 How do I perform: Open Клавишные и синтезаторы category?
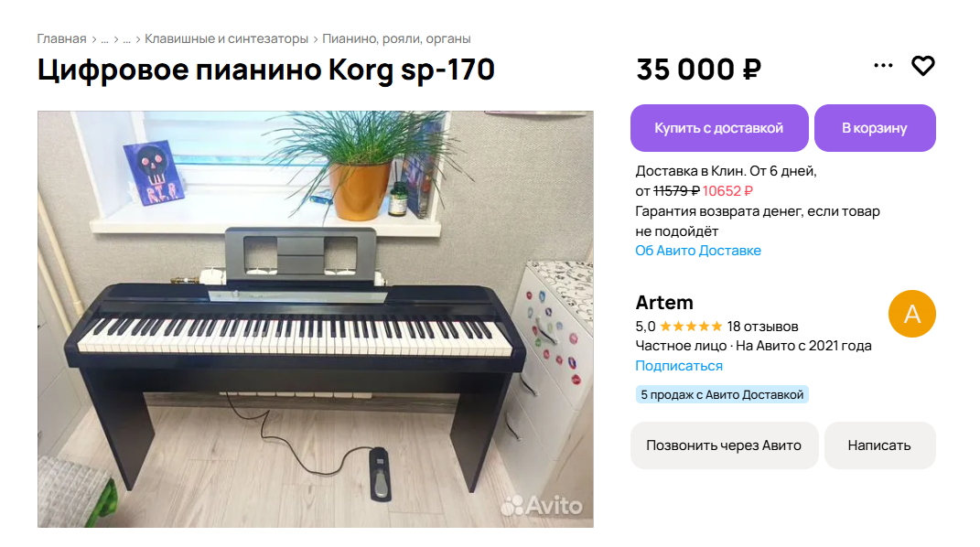[226, 38]
